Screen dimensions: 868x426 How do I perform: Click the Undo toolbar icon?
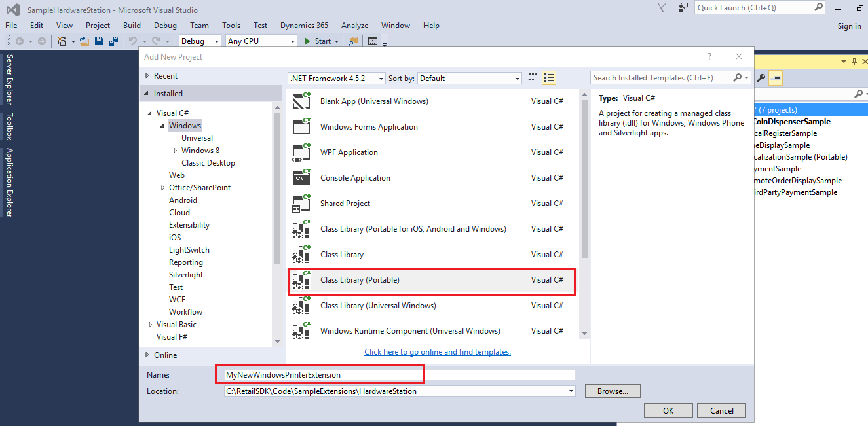[x=133, y=41]
